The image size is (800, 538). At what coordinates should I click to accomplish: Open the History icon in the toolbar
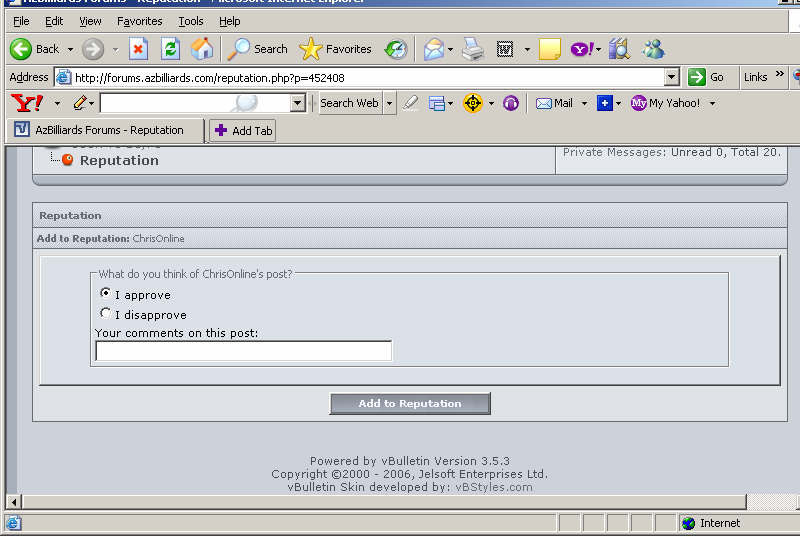[x=396, y=49]
